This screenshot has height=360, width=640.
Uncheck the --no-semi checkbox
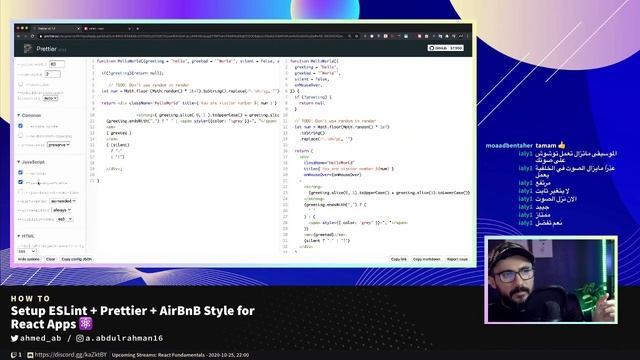(20, 173)
